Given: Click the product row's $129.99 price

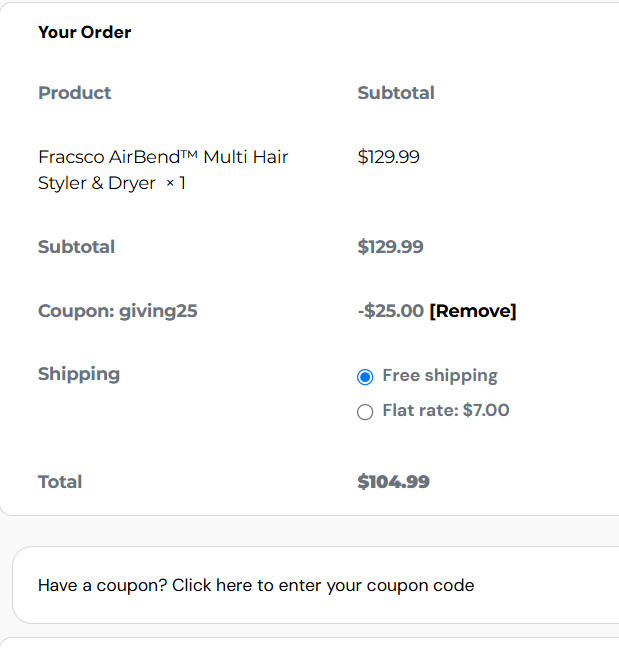Looking at the screenshot, I should tap(389, 157).
